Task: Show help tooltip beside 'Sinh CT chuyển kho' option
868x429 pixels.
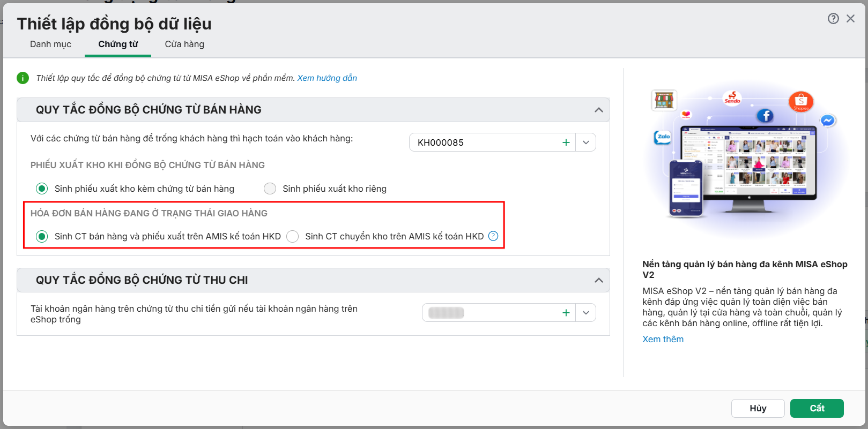Action: point(493,236)
